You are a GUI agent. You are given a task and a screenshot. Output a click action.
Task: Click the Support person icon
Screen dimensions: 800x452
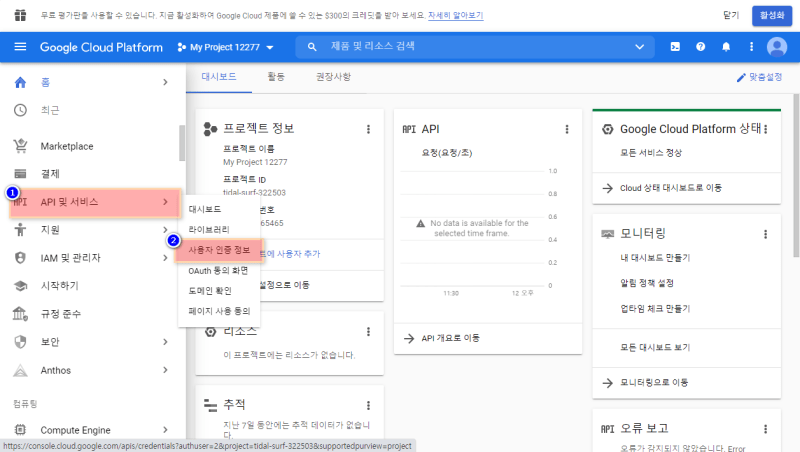pos(20,230)
